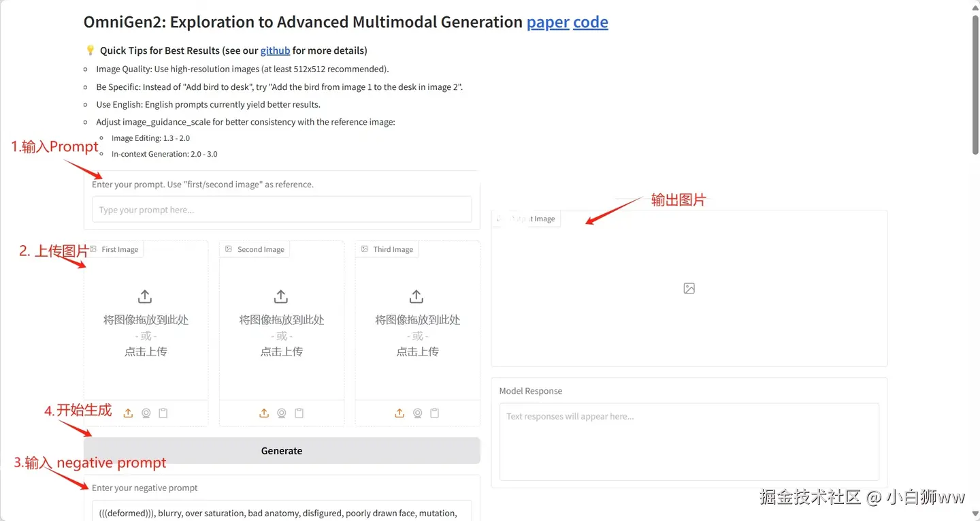Open webcam capture under Third Image

pyautogui.click(x=417, y=413)
